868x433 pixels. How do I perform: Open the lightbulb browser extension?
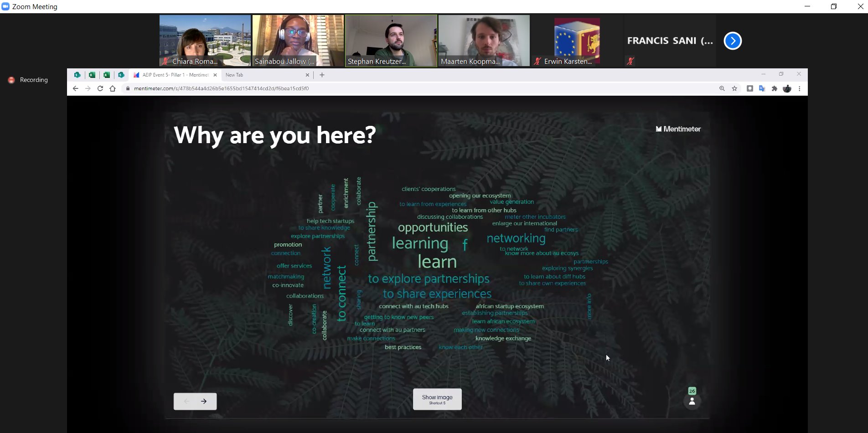(750, 88)
